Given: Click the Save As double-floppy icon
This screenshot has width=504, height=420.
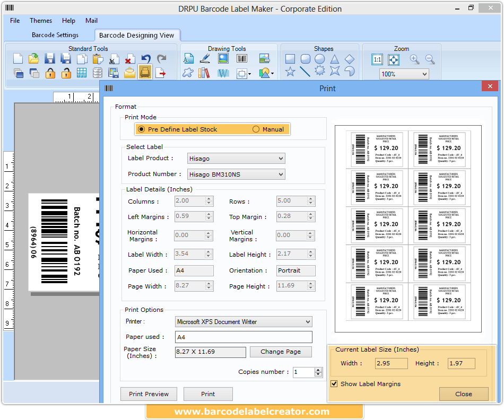Looking at the screenshot, I should point(66,59).
